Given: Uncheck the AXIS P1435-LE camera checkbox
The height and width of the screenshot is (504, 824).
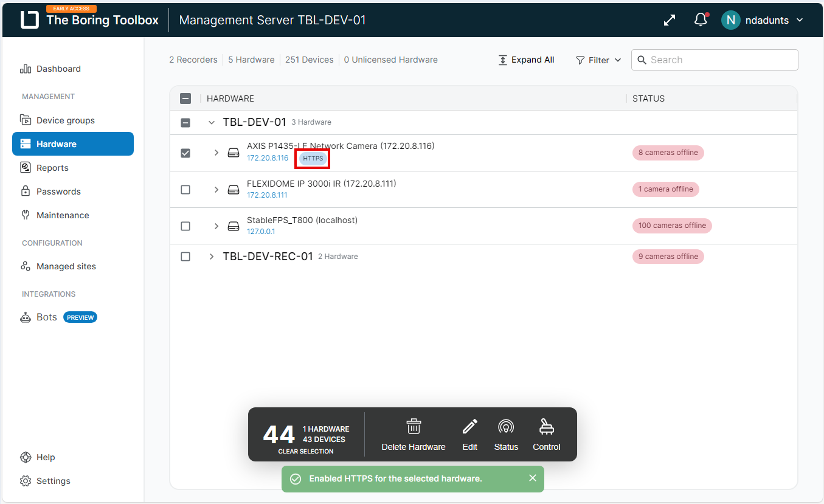Looking at the screenshot, I should click(185, 153).
